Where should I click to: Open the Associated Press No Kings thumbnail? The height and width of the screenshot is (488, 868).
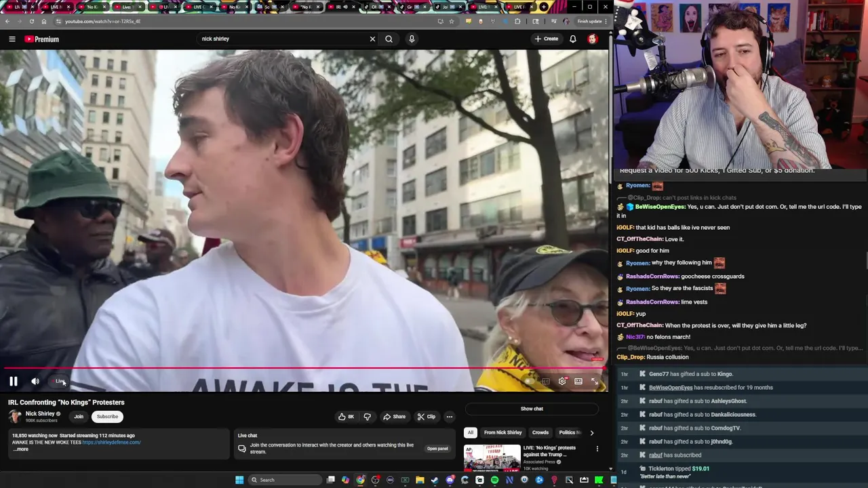(x=492, y=458)
